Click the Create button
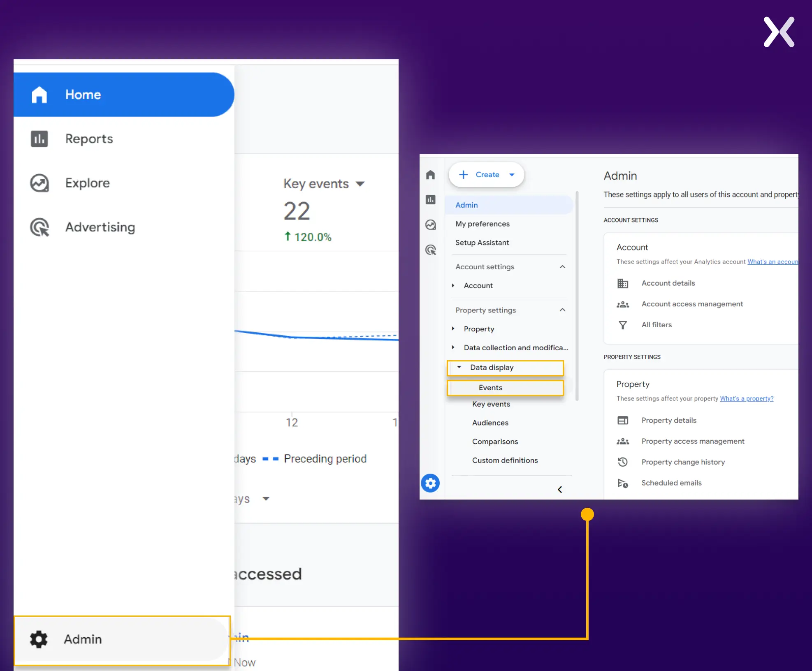Screen dimensions: 812x671 pyautogui.click(x=486, y=175)
